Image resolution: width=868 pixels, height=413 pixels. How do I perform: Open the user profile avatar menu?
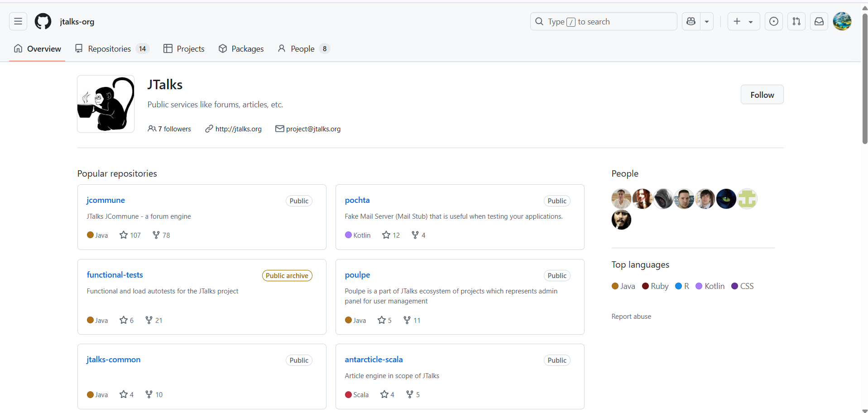tap(842, 21)
